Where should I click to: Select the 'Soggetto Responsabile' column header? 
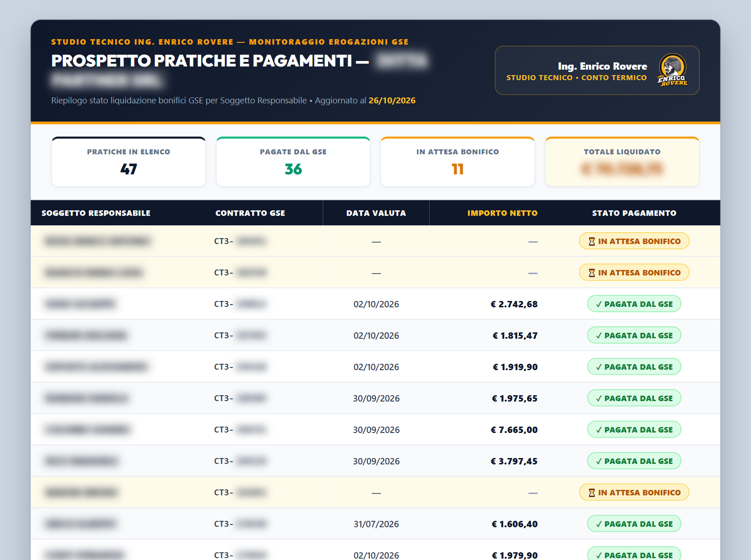point(96,213)
